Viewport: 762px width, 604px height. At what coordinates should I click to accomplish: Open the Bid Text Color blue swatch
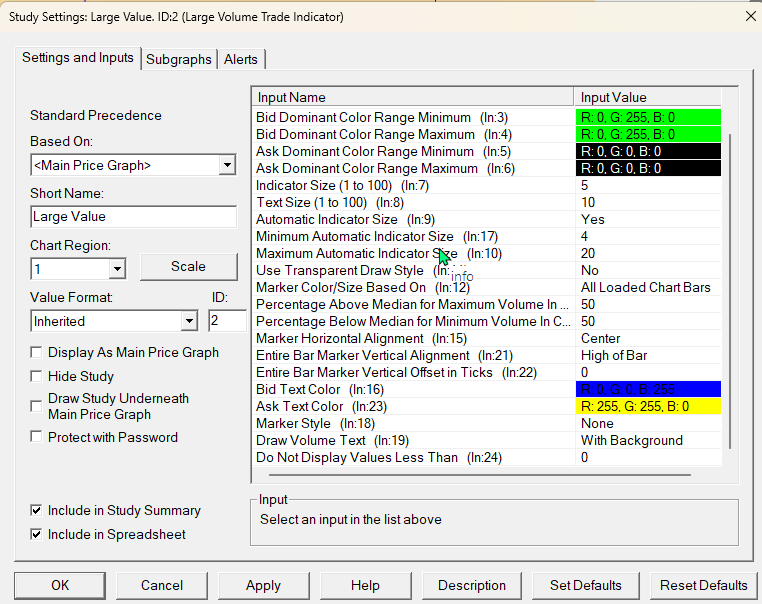point(648,389)
